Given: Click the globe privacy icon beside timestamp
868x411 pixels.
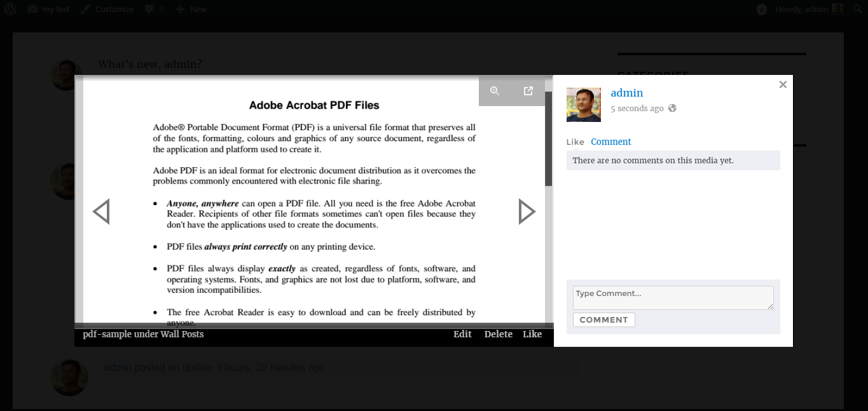Looking at the screenshot, I should pos(672,109).
